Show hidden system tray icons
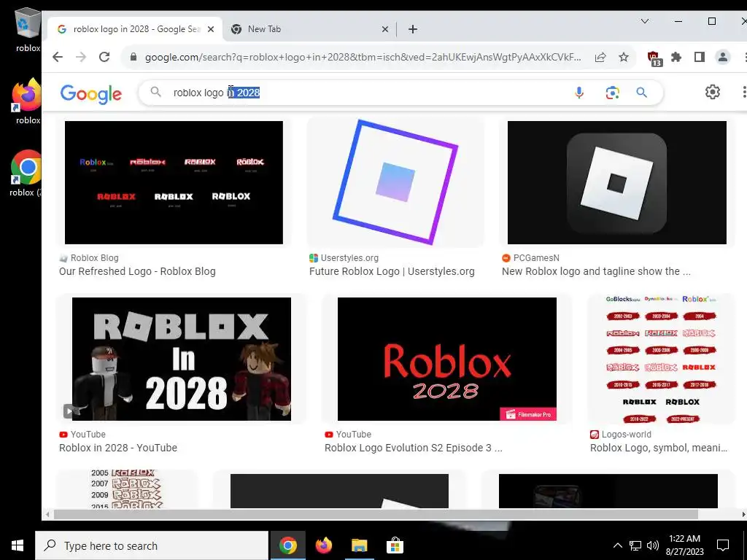This screenshot has height=560, width=747. click(617, 545)
